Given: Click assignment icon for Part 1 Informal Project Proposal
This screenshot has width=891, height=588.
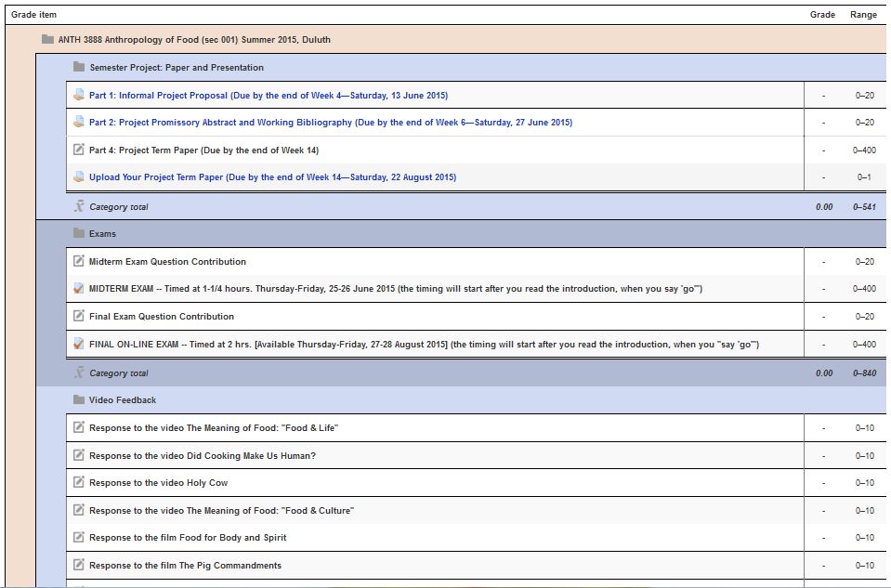Looking at the screenshot, I should (x=78, y=95).
